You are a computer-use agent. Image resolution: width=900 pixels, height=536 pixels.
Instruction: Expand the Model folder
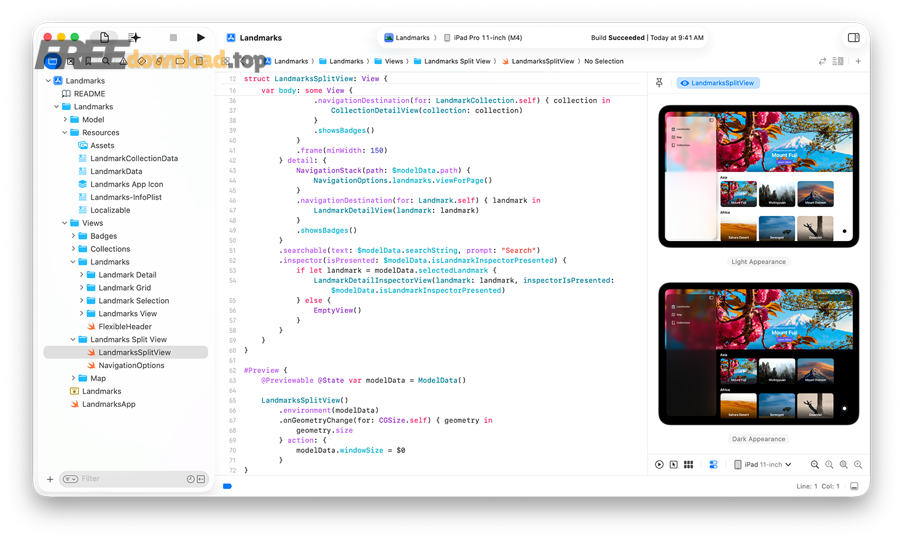point(65,119)
